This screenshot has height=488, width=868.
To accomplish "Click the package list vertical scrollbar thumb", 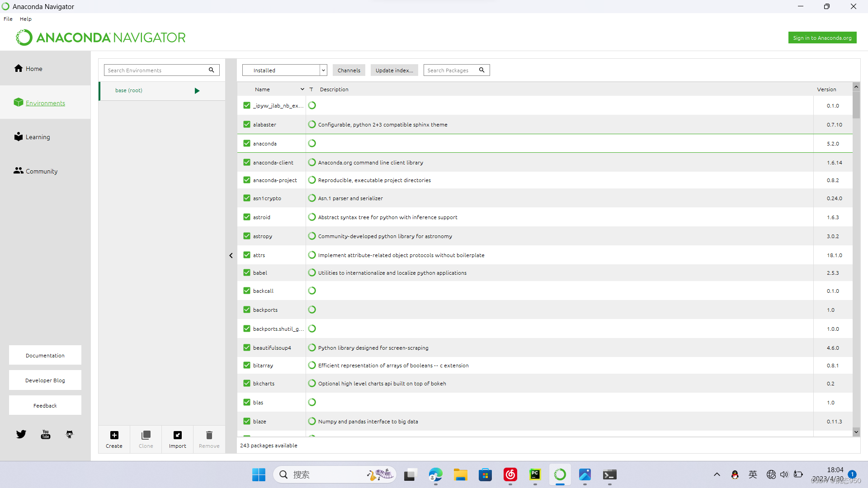I will tap(856, 105).
